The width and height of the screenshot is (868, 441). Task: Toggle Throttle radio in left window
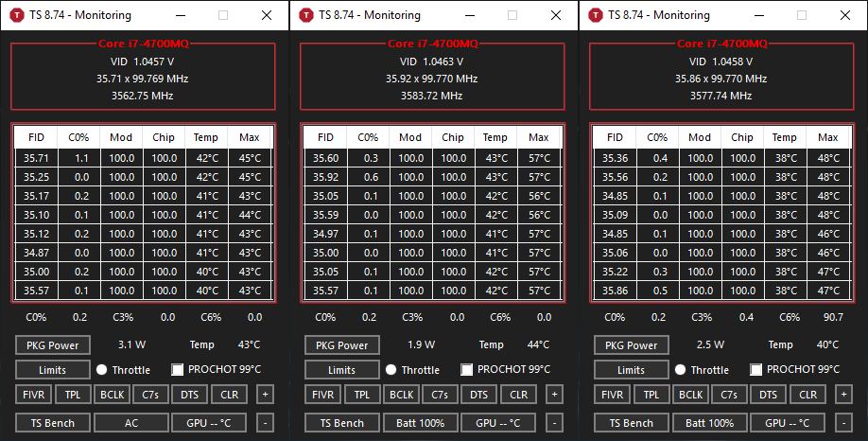pos(102,369)
